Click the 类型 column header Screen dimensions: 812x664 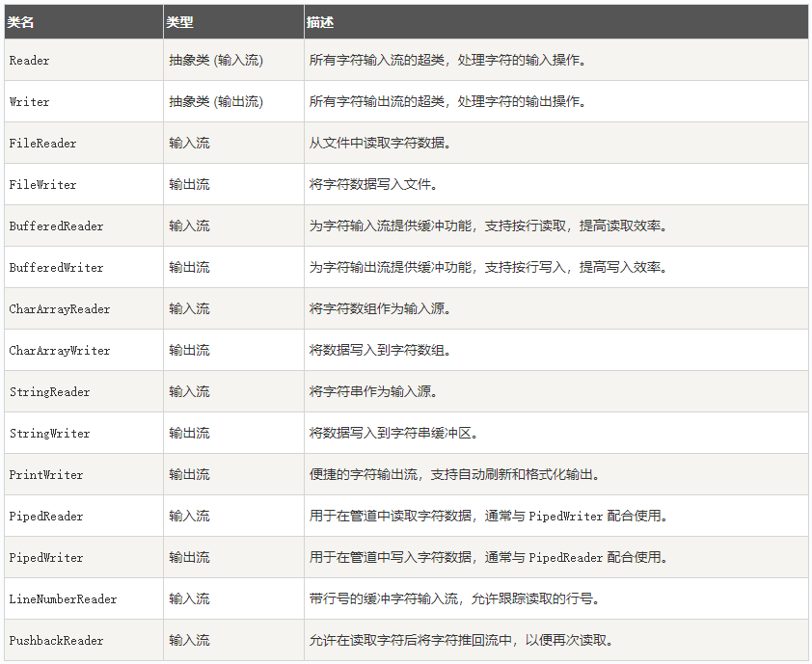click(x=179, y=22)
